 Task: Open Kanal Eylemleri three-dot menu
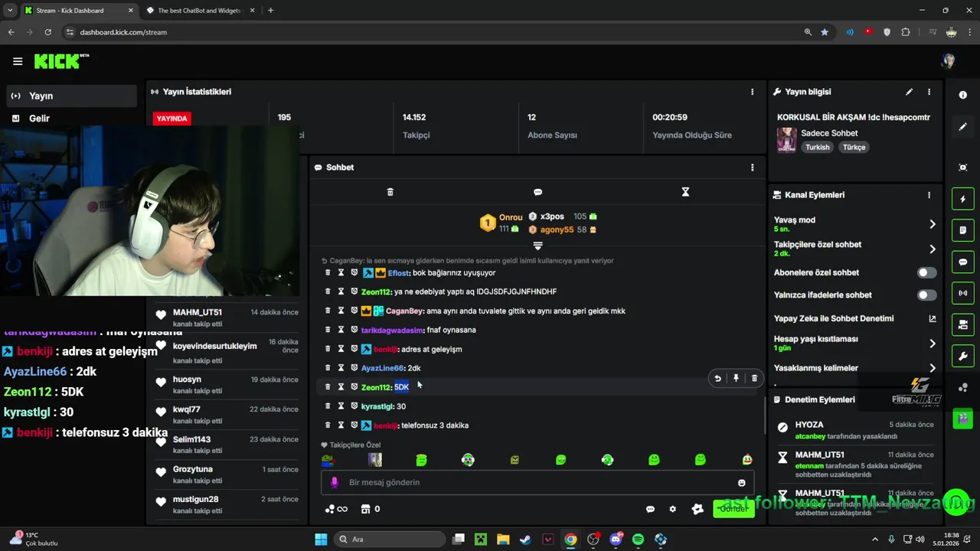[929, 195]
